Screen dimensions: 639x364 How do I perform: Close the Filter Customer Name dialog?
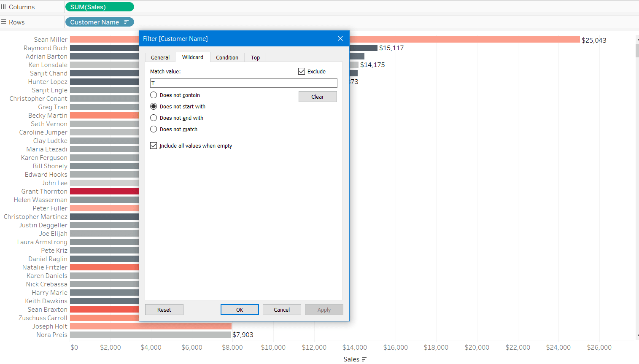pyautogui.click(x=340, y=38)
